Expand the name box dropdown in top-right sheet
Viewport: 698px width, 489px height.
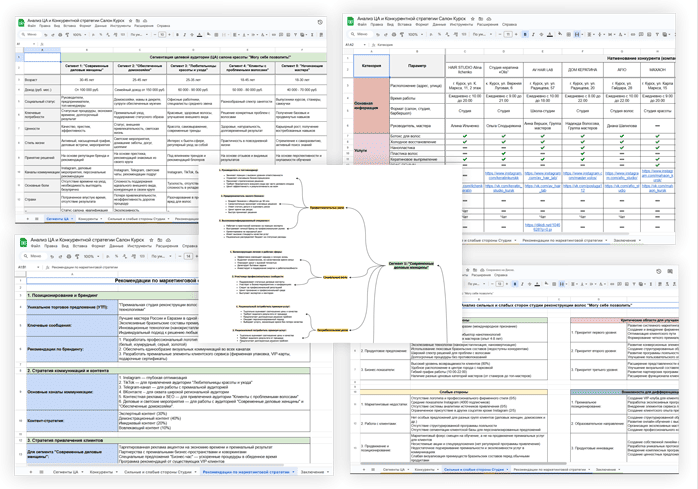[365, 45]
